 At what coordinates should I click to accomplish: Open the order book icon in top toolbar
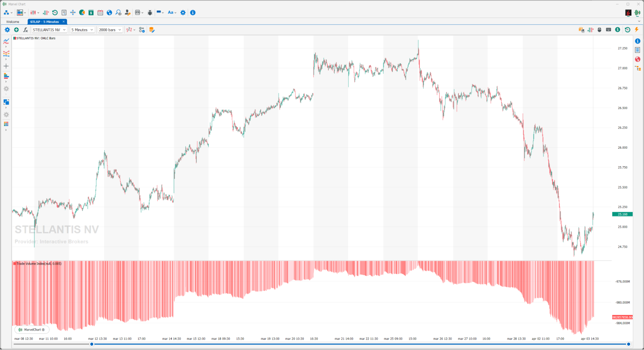point(46,13)
